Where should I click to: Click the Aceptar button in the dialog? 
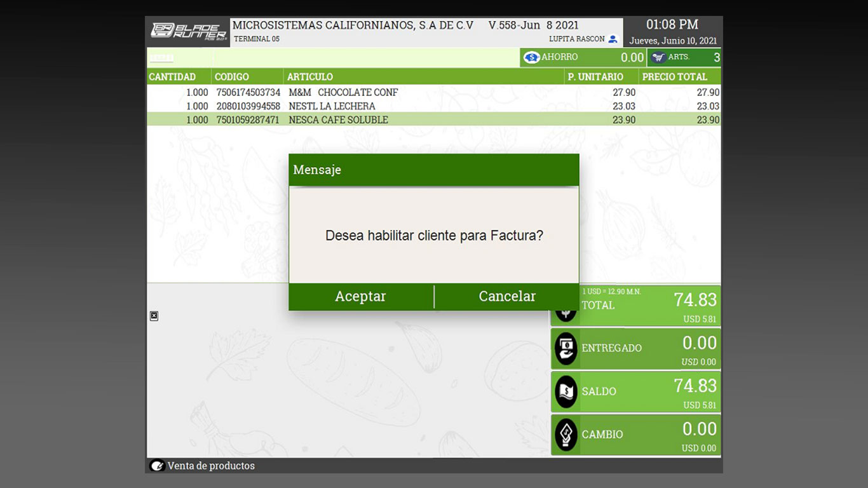point(360,297)
